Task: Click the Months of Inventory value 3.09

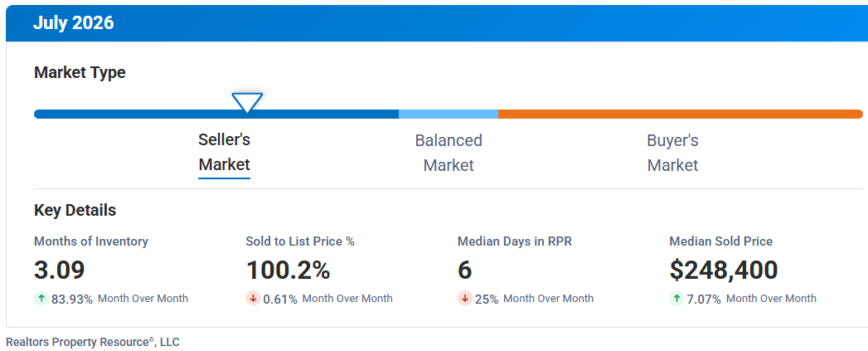Action: click(60, 270)
